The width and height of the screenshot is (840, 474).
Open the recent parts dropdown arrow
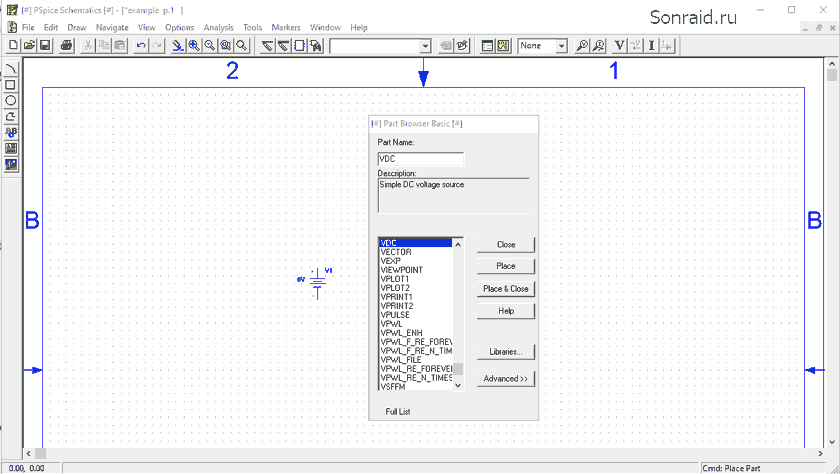click(425, 46)
